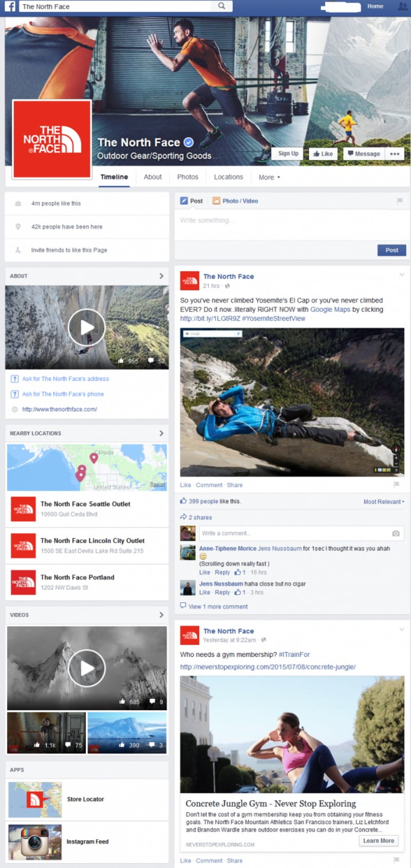Open the thenorthface.com website link
Screen dimensions: 411x868
(x=60, y=410)
